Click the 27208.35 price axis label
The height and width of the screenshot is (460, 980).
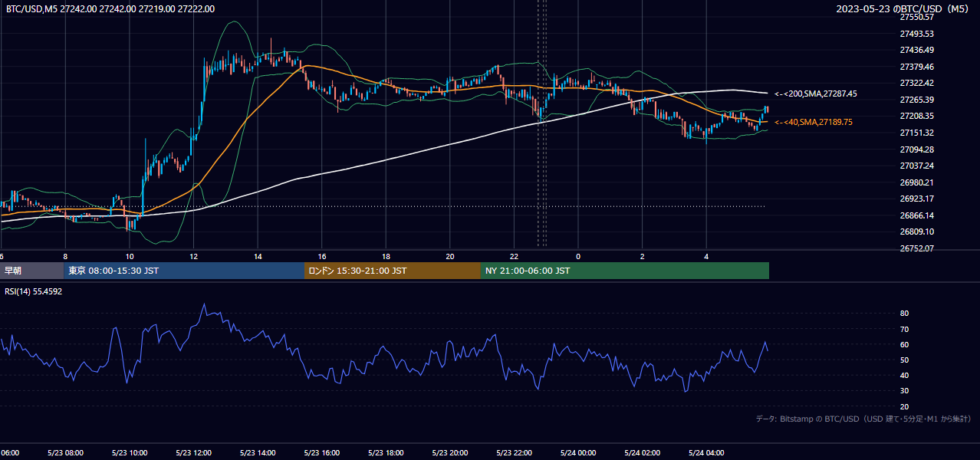[916, 116]
